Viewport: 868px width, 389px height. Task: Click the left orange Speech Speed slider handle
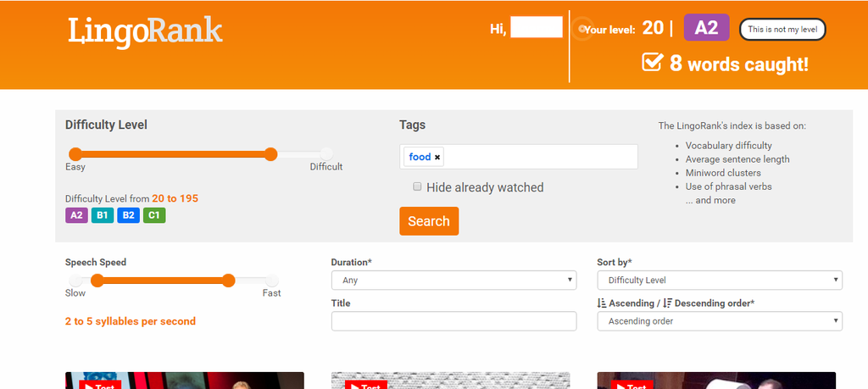pos(97,281)
